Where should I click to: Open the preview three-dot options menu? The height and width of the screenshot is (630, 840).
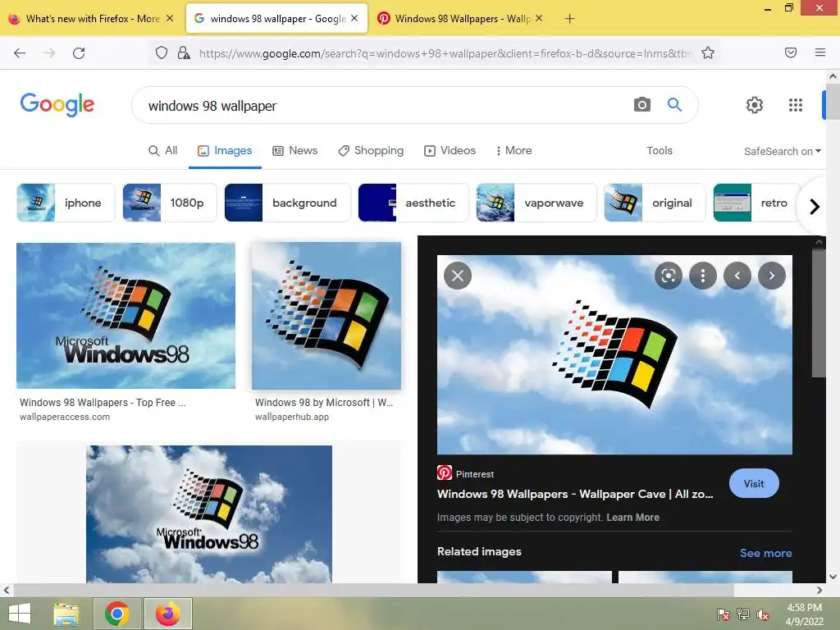coord(703,276)
